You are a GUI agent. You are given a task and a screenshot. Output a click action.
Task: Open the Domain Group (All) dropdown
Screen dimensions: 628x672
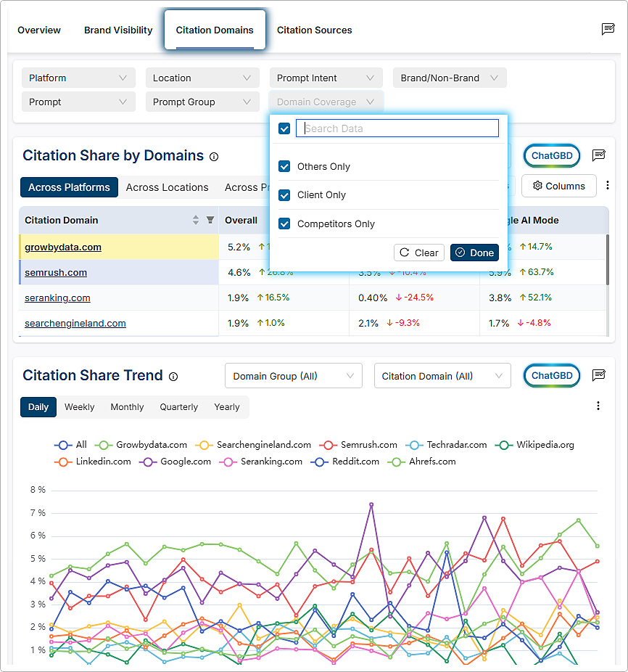[293, 376]
